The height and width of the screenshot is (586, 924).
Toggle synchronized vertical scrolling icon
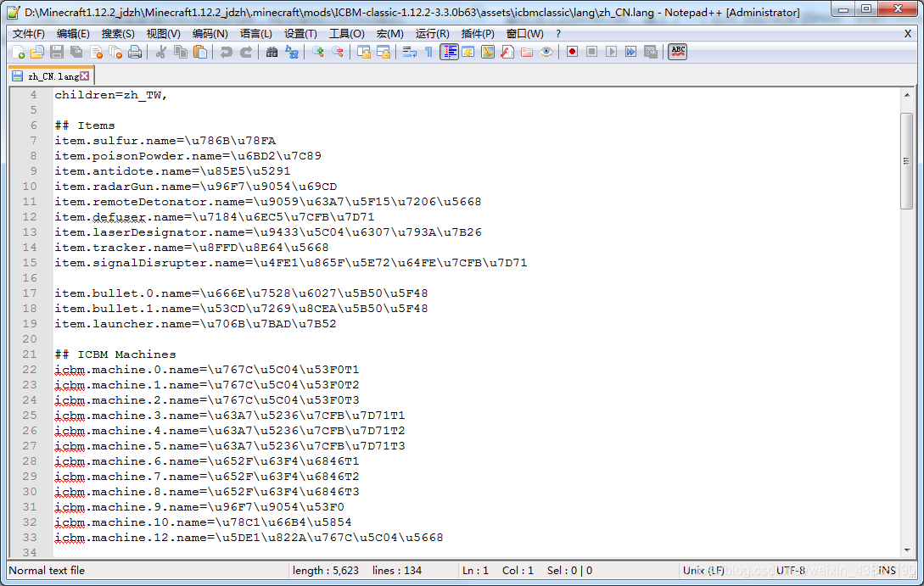tap(364, 53)
